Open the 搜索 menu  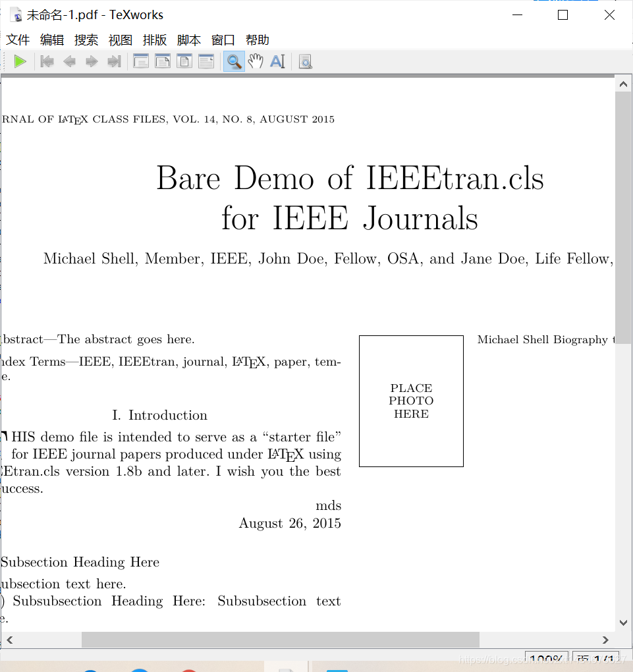point(86,40)
